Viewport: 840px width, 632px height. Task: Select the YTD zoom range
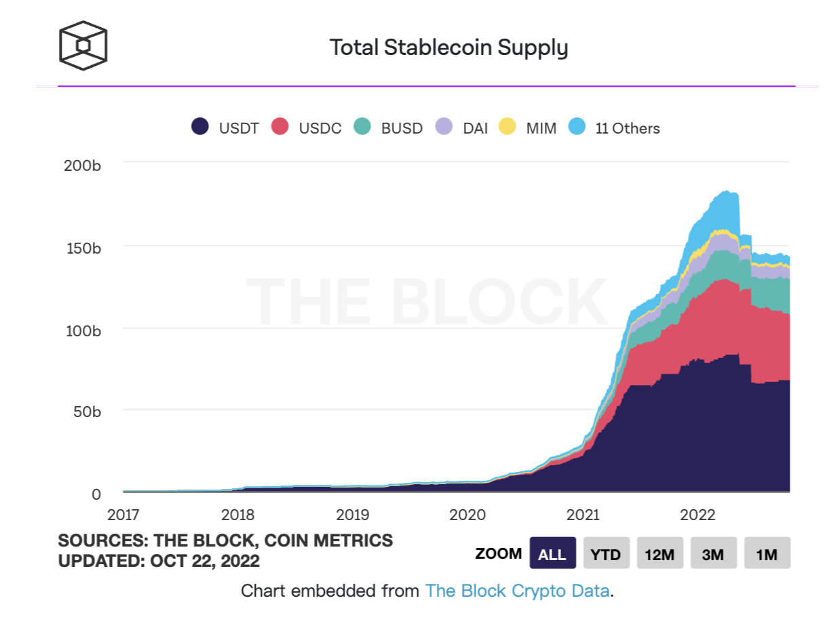606,553
